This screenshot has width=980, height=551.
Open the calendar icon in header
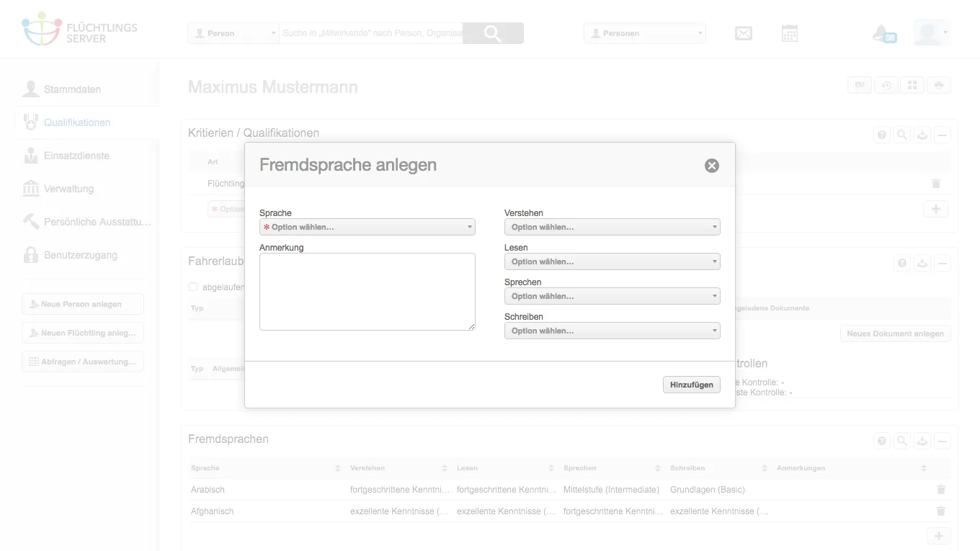790,33
